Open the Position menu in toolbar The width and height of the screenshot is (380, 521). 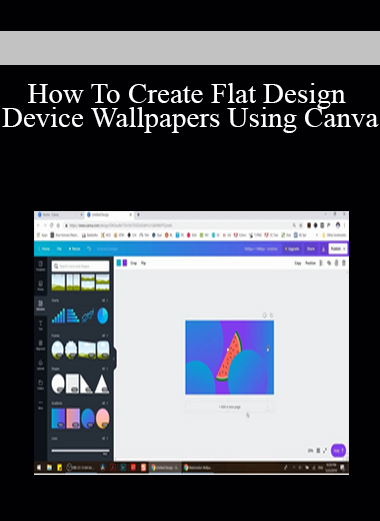tap(310, 263)
